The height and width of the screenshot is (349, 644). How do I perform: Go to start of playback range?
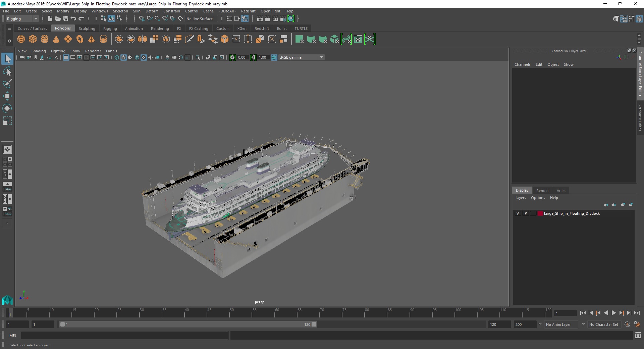tap(583, 313)
